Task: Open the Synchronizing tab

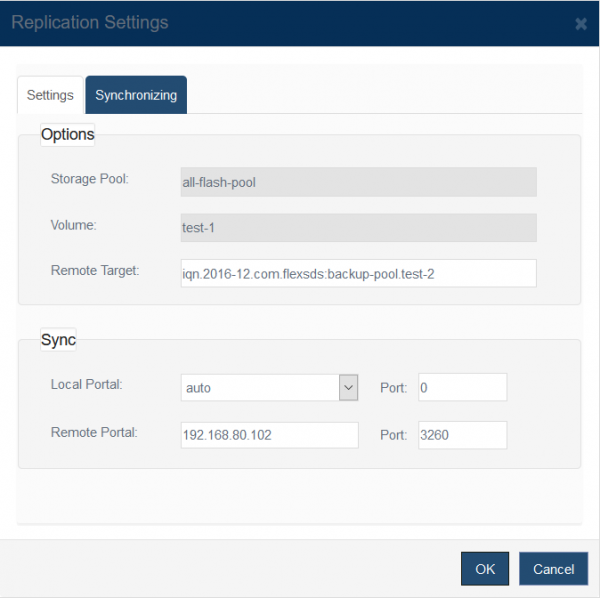Action: pyautogui.click(x=136, y=95)
